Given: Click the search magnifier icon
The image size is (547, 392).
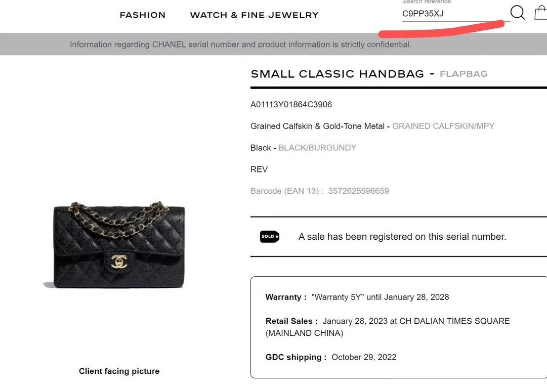Looking at the screenshot, I should [517, 12].
